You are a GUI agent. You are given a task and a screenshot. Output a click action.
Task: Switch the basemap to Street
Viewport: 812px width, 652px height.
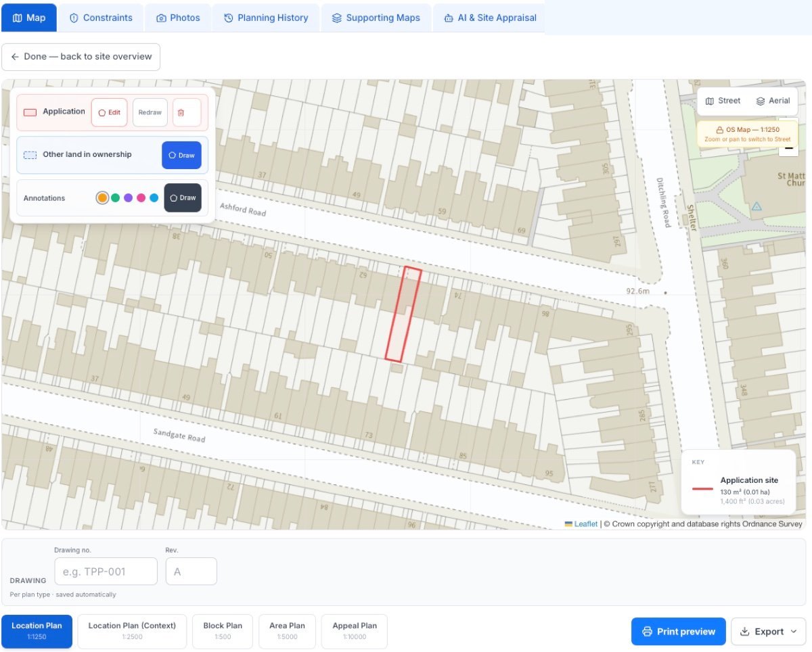(723, 101)
